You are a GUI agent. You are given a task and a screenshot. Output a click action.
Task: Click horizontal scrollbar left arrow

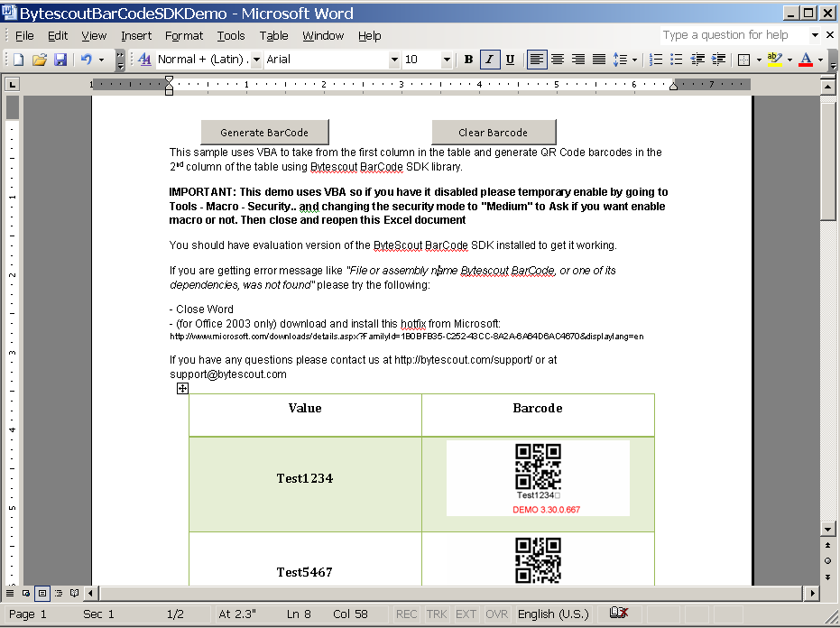point(91,593)
